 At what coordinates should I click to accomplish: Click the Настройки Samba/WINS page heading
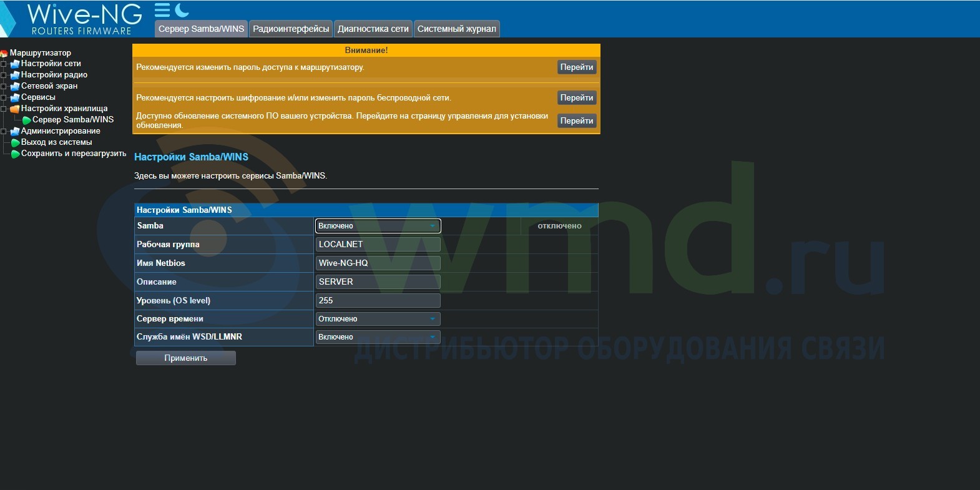click(x=191, y=157)
